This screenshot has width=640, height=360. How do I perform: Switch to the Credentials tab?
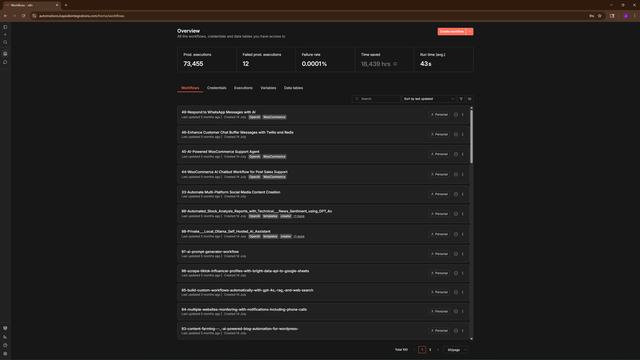[216, 88]
